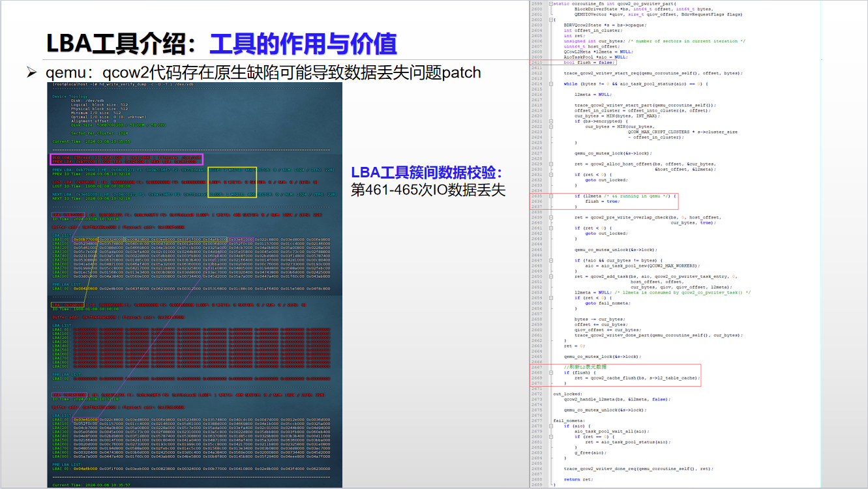Click the 'fail_nometa:' label in the code
Viewport: 868px width, 489px height.
[568, 420]
